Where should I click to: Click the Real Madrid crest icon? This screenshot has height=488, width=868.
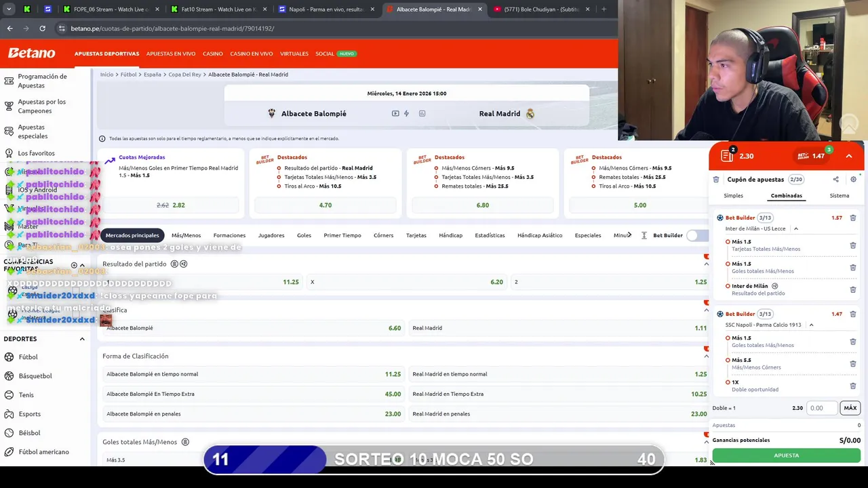pos(530,114)
